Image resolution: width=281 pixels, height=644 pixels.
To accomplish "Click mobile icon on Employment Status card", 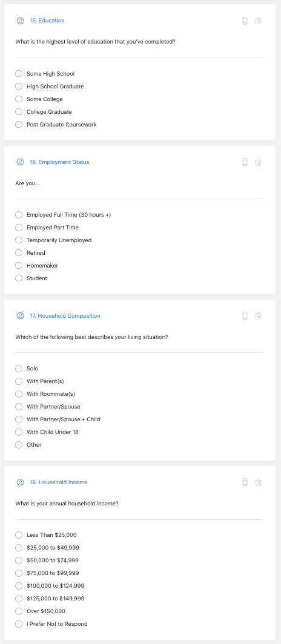I will coord(245,162).
